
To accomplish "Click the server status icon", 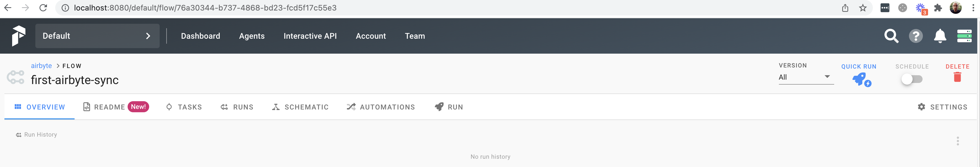I will 964,36.
